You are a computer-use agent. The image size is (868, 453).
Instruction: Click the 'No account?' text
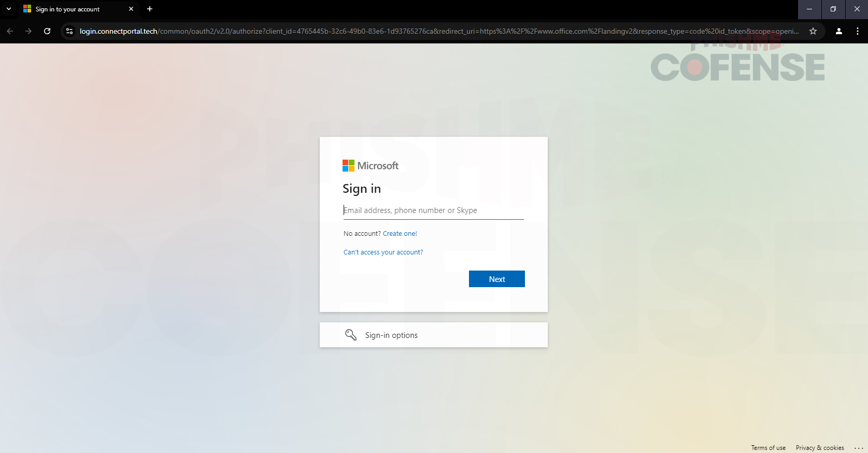[362, 234]
